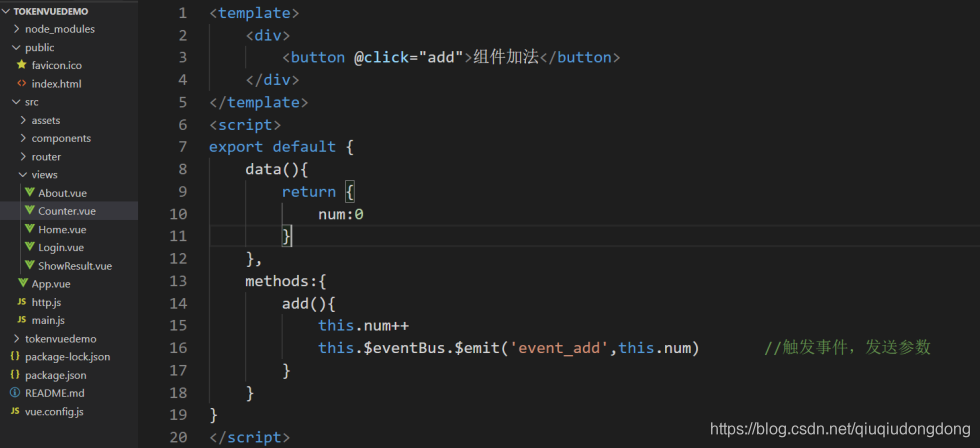Click the Vue icon beside About.vue

pyautogui.click(x=29, y=192)
